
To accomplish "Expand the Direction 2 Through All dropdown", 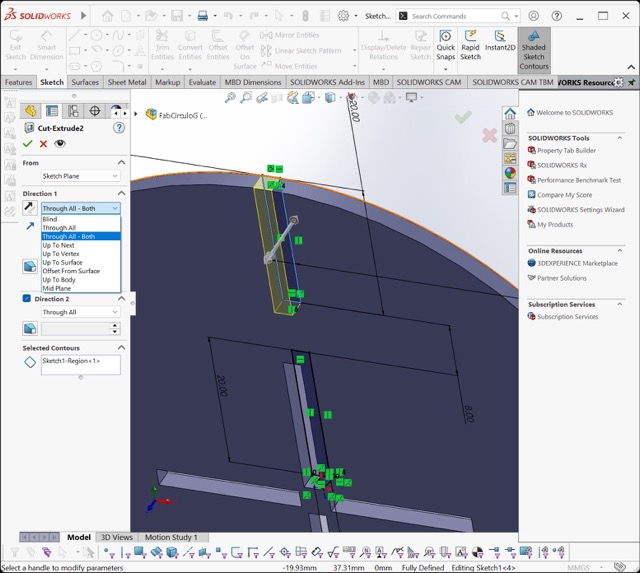I will (x=80, y=312).
